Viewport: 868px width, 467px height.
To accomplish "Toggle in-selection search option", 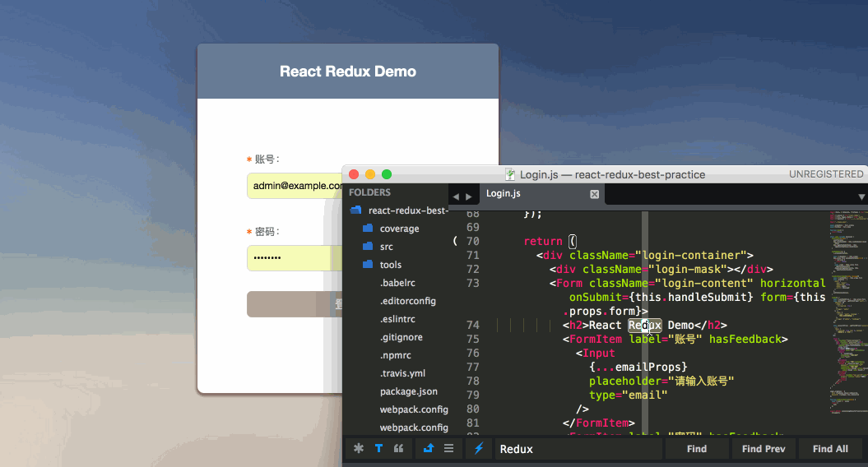I will coord(449,449).
